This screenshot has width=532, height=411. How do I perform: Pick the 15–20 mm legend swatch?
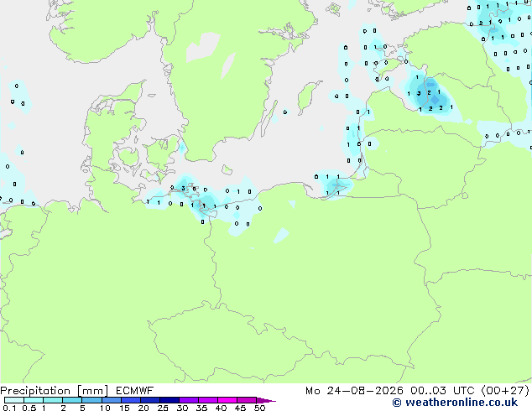(131, 400)
